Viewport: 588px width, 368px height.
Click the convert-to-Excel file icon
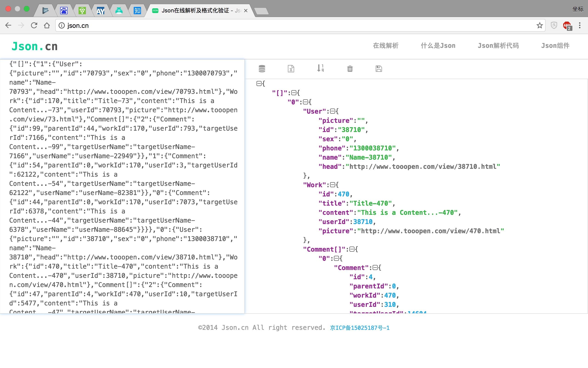291,69
